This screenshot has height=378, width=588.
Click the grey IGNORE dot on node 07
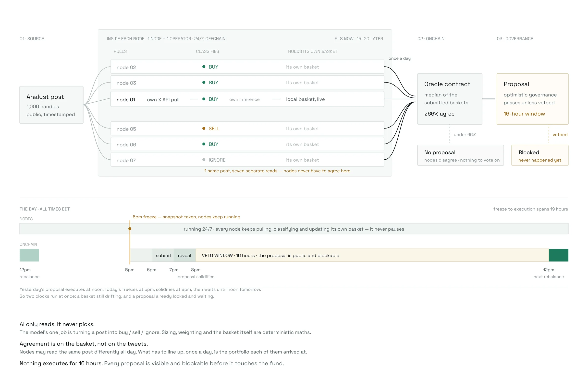(204, 160)
